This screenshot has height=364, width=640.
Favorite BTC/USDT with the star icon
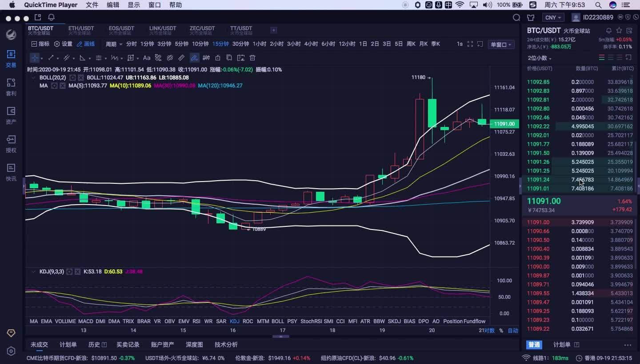click(619, 31)
